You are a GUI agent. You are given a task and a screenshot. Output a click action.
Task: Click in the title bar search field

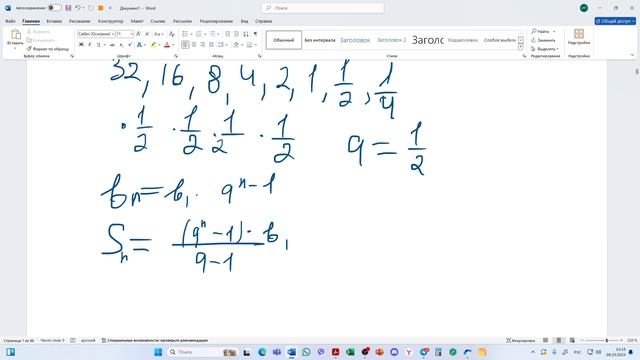point(323,8)
